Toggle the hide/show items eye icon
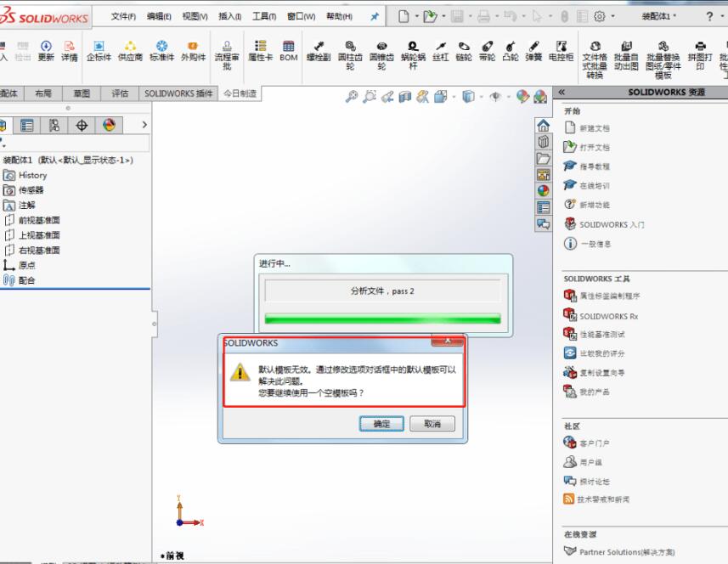The height and width of the screenshot is (564, 728). tap(494, 97)
